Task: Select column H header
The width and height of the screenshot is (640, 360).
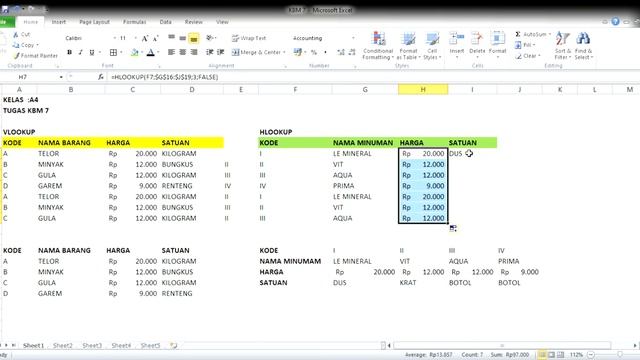Action: pos(423,89)
